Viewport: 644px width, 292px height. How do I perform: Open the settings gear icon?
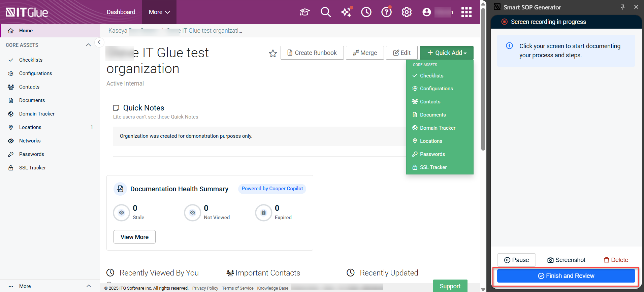click(407, 12)
